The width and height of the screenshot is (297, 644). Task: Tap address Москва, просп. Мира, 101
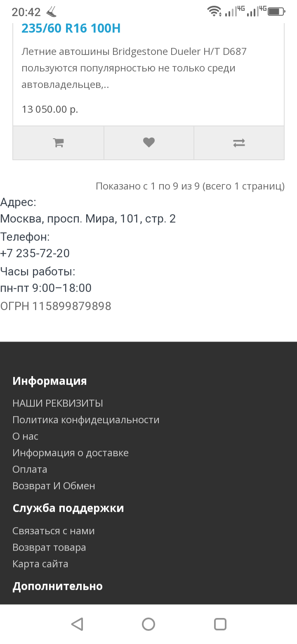88,218
